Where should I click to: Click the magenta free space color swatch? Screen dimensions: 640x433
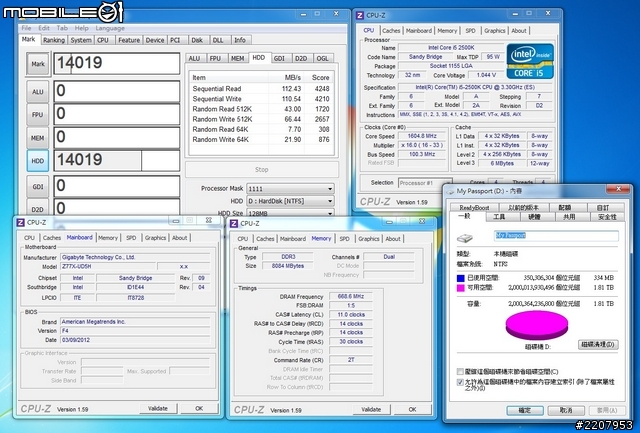(460, 288)
